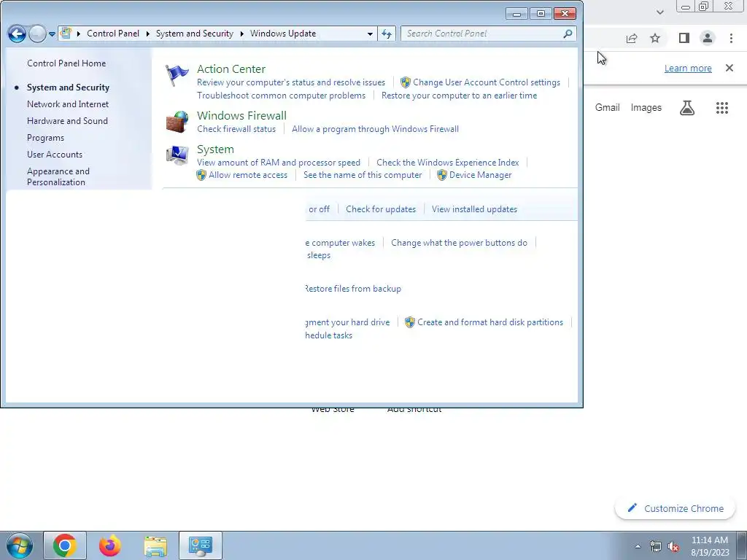Open Programs category in sidebar
Screen dimensions: 747x560
[x=45, y=138]
